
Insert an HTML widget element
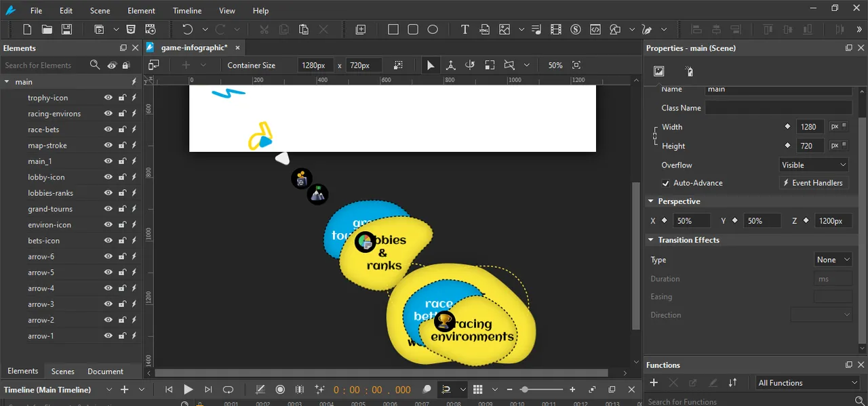click(484, 29)
